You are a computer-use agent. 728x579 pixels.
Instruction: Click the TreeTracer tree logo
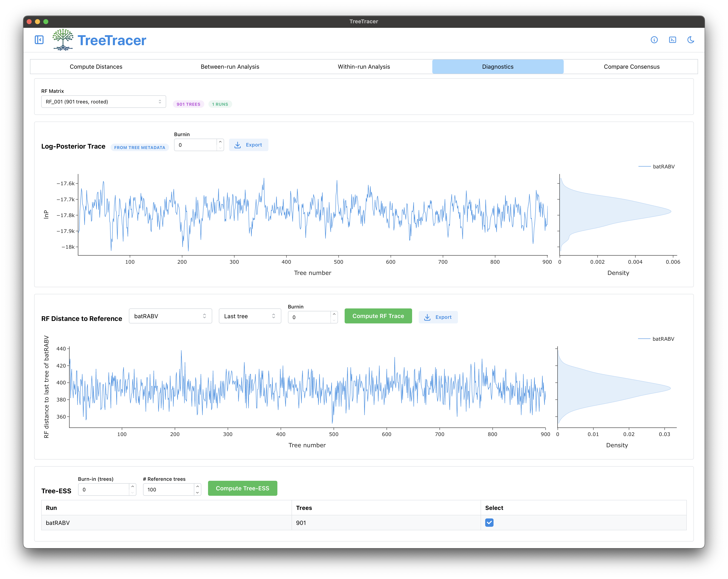(63, 40)
